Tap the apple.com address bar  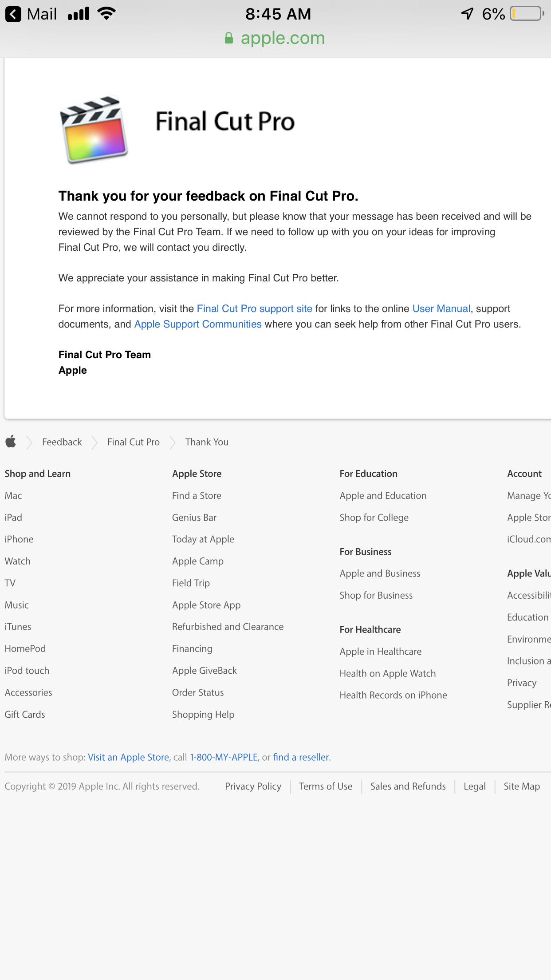click(283, 39)
